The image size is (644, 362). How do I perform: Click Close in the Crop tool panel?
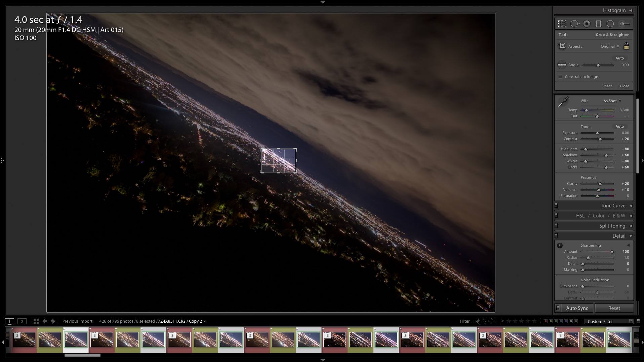[625, 86]
